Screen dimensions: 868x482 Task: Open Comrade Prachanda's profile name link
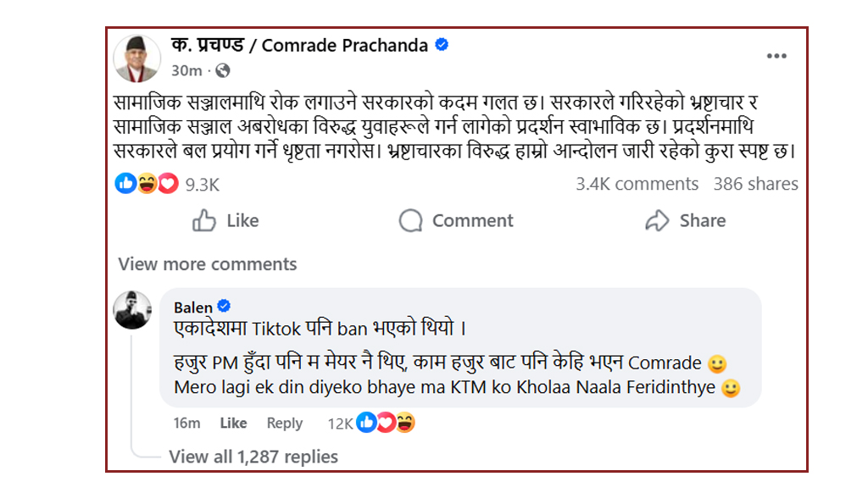coord(299,46)
